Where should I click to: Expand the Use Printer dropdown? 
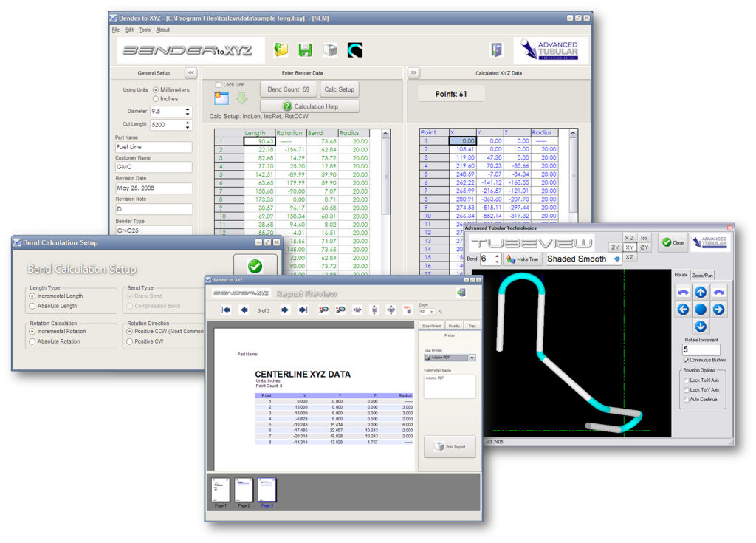pyautogui.click(x=472, y=358)
